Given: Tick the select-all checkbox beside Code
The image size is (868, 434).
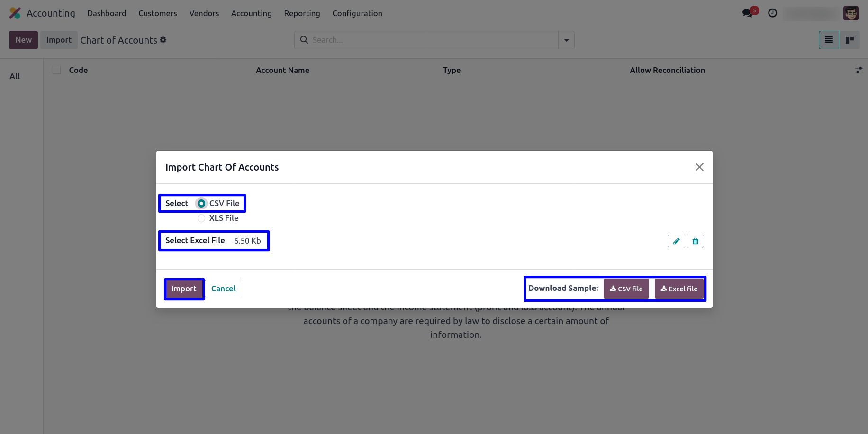Looking at the screenshot, I should click(x=57, y=70).
